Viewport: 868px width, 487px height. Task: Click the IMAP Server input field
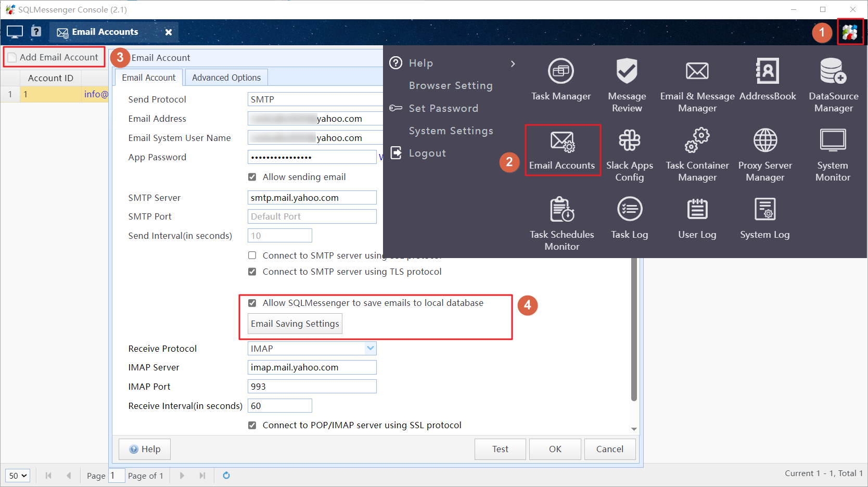tap(312, 367)
